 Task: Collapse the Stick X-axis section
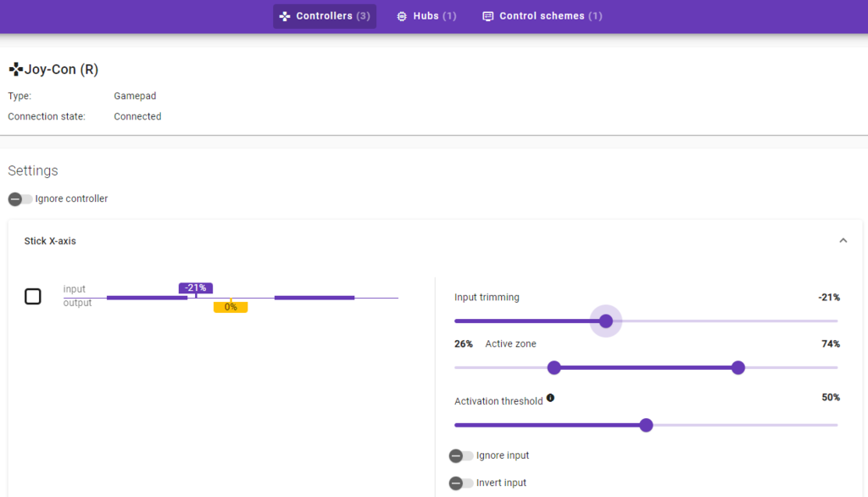[x=843, y=240]
